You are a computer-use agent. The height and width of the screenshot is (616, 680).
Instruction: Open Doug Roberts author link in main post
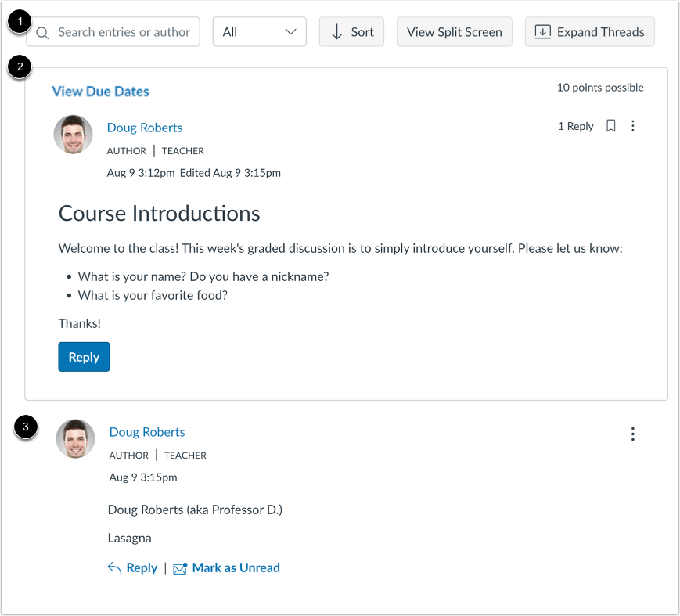(145, 128)
